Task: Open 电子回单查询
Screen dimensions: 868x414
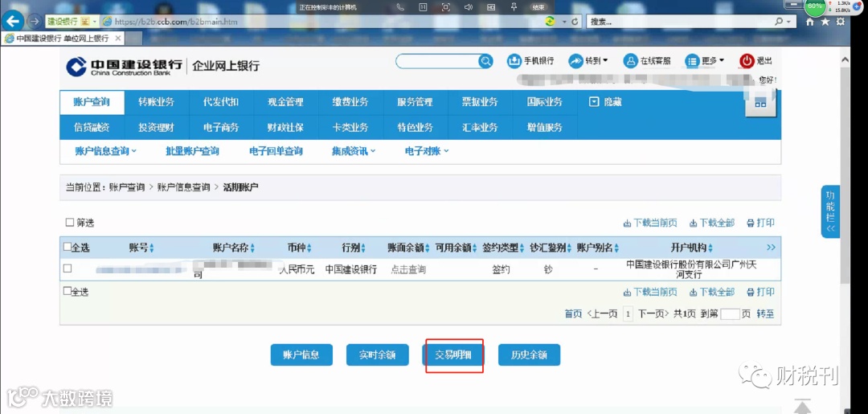Action: point(276,151)
